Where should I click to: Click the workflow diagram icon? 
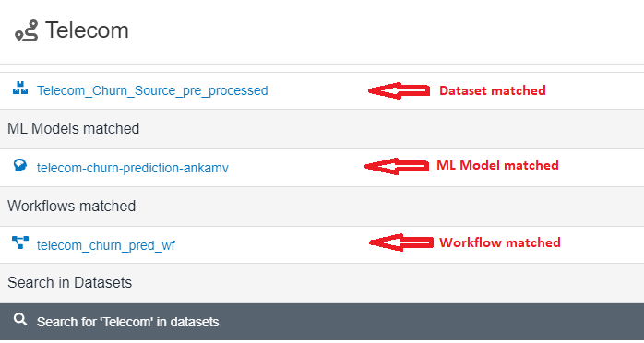20,242
